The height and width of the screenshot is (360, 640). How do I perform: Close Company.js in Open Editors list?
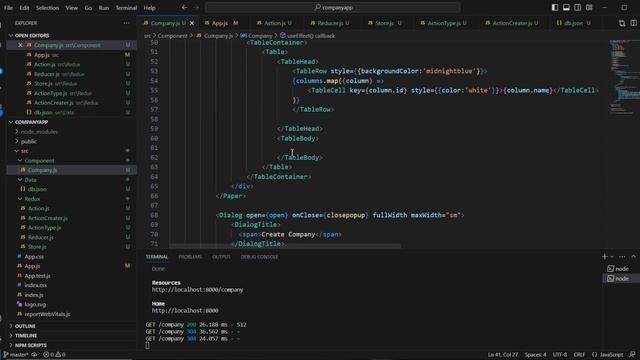pos(20,45)
